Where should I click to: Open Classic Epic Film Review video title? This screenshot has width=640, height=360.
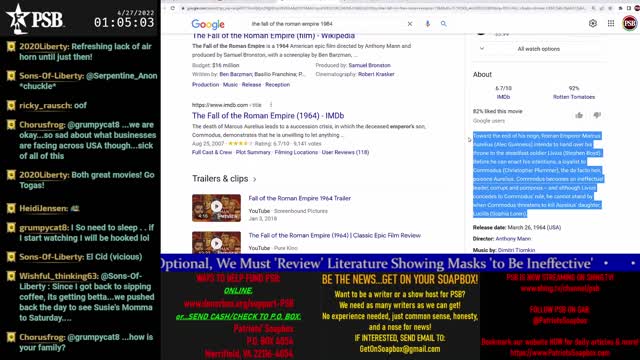pyautogui.click(x=335, y=236)
